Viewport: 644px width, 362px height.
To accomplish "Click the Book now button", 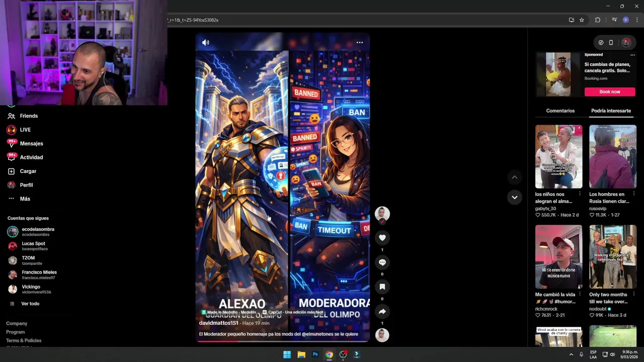I will pos(610,92).
